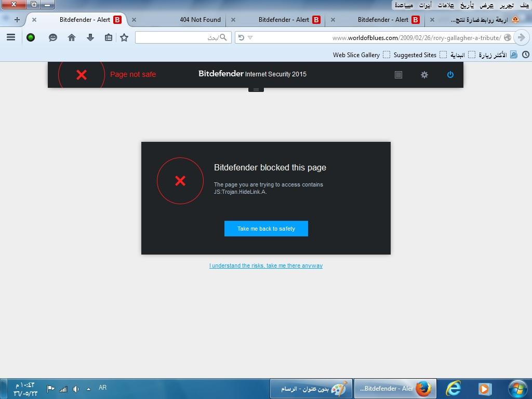Click the AR language indicator

point(102,388)
